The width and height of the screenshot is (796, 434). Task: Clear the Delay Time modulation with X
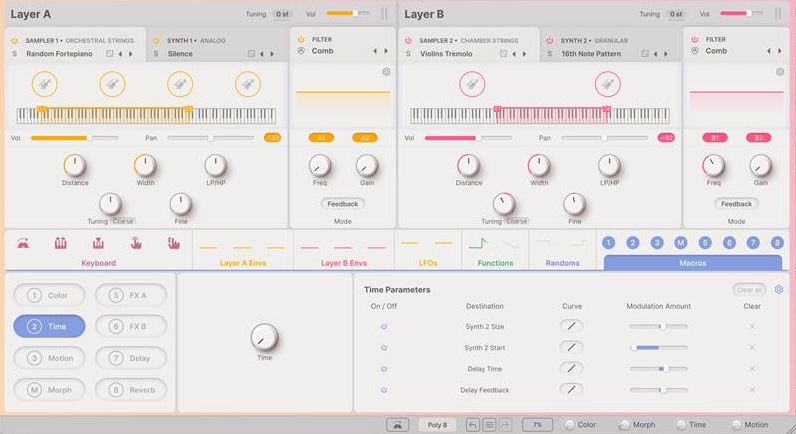pyautogui.click(x=752, y=369)
